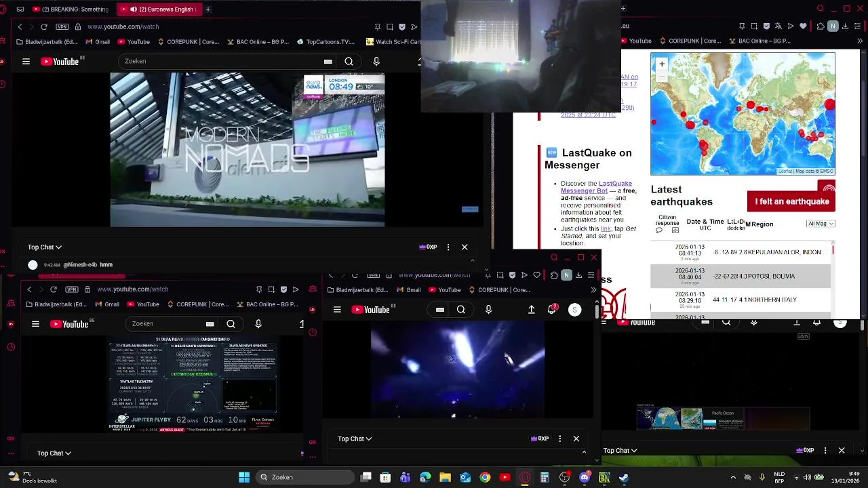The height and width of the screenshot is (488, 868).
Task: Open the 'TopCartoons.TV' bookmark
Action: click(x=325, y=41)
